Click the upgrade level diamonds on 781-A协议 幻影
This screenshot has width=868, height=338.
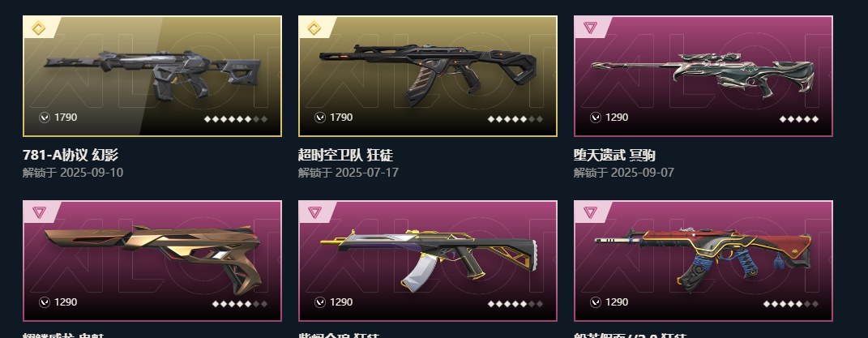[236, 118]
